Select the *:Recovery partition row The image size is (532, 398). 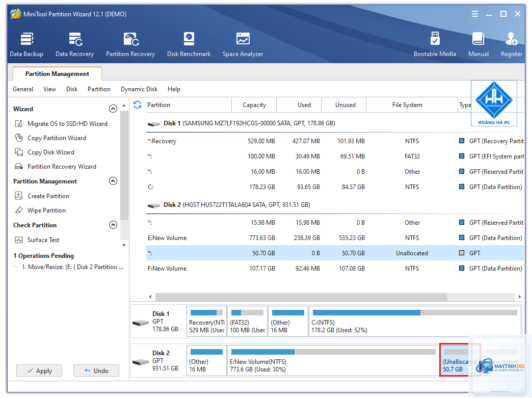click(x=335, y=141)
